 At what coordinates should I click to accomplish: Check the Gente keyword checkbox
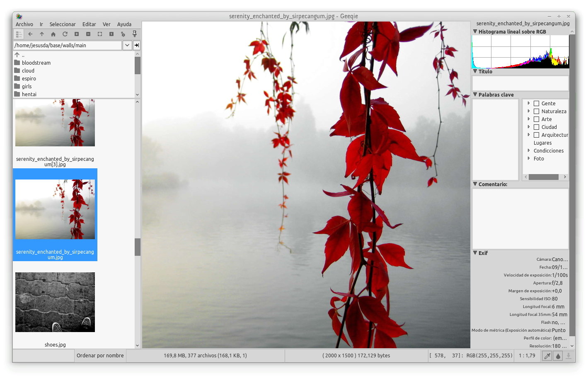pyautogui.click(x=536, y=104)
